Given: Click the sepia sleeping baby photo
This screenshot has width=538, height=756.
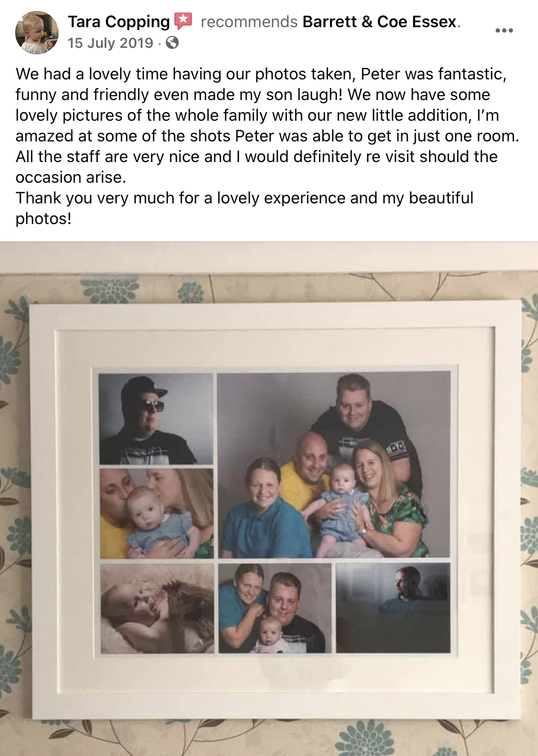Looking at the screenshot, I should (157, 608).
